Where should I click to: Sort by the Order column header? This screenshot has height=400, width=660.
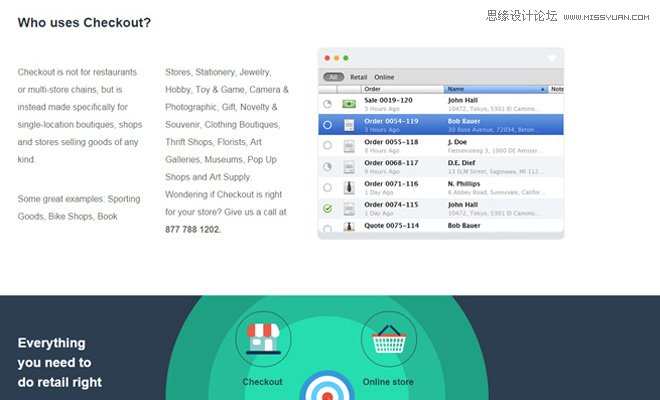tap(402, 89)
